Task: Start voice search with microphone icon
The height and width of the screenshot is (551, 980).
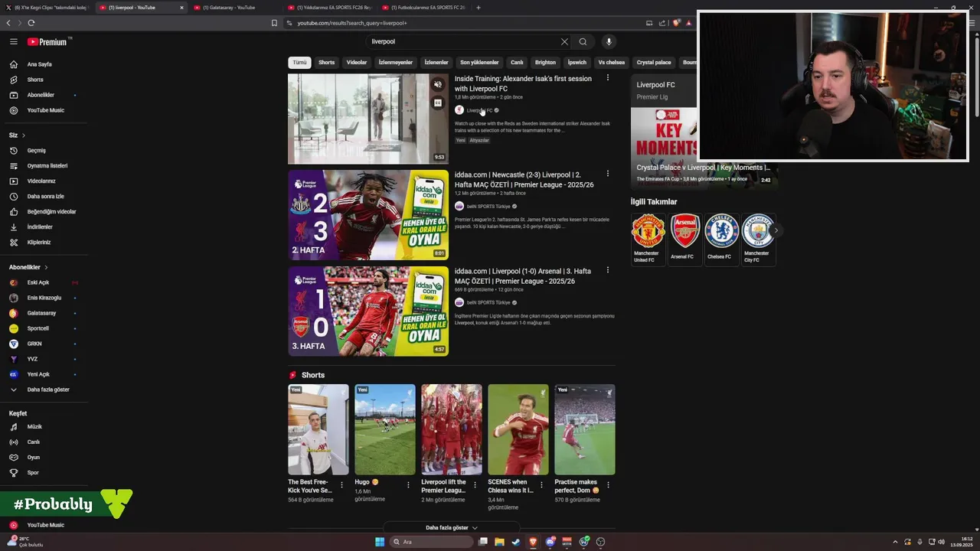Action: point(609,42)
